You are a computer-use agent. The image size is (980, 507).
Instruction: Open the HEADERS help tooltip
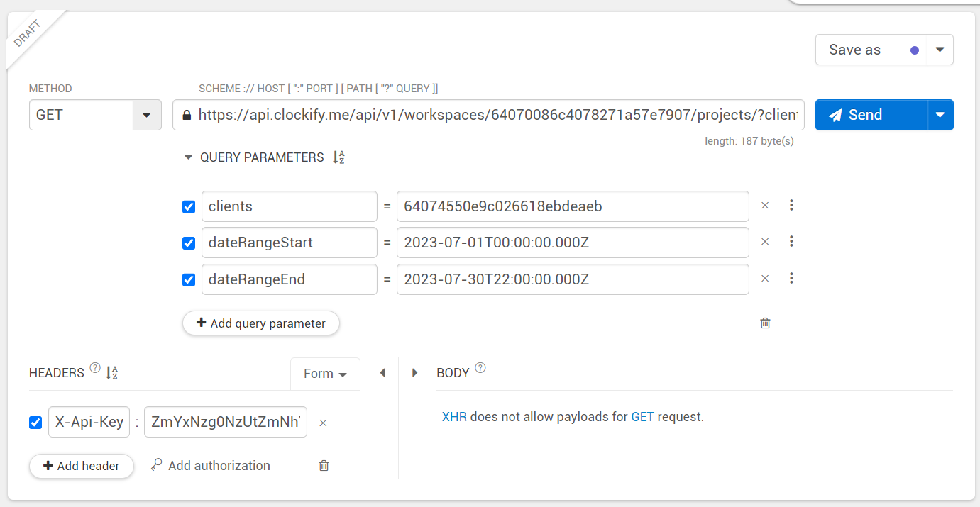point(95,367)
